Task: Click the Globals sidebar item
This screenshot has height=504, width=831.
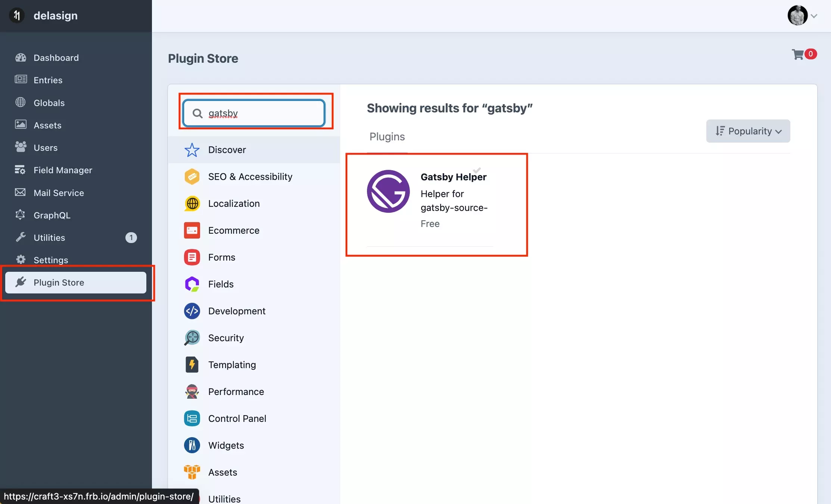Action: (x=49, y=102)
